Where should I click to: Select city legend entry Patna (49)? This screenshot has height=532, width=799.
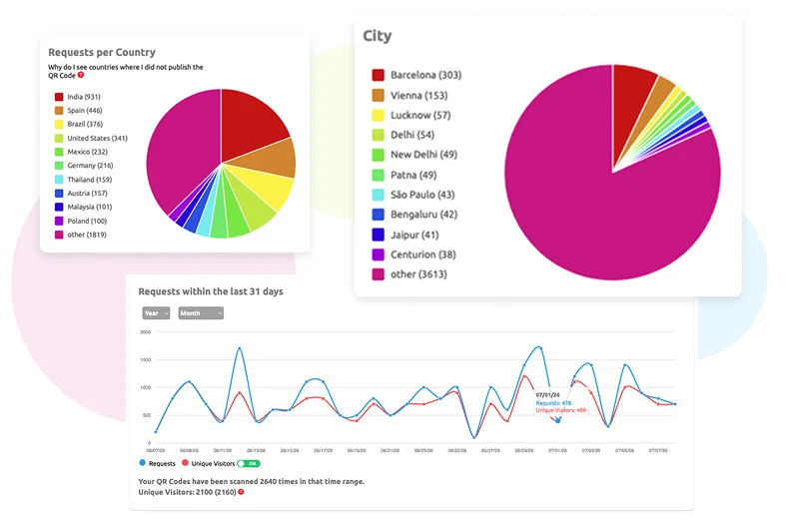point(404,175)
